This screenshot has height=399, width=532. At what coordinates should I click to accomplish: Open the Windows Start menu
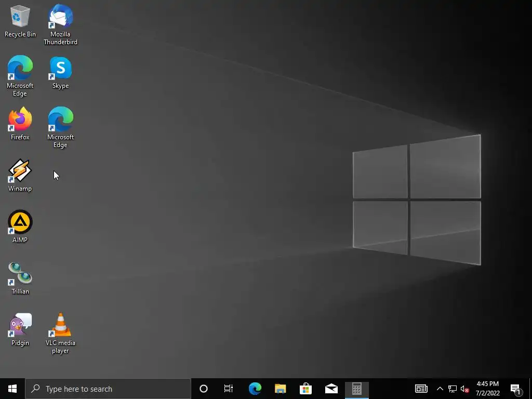(12, 389)
